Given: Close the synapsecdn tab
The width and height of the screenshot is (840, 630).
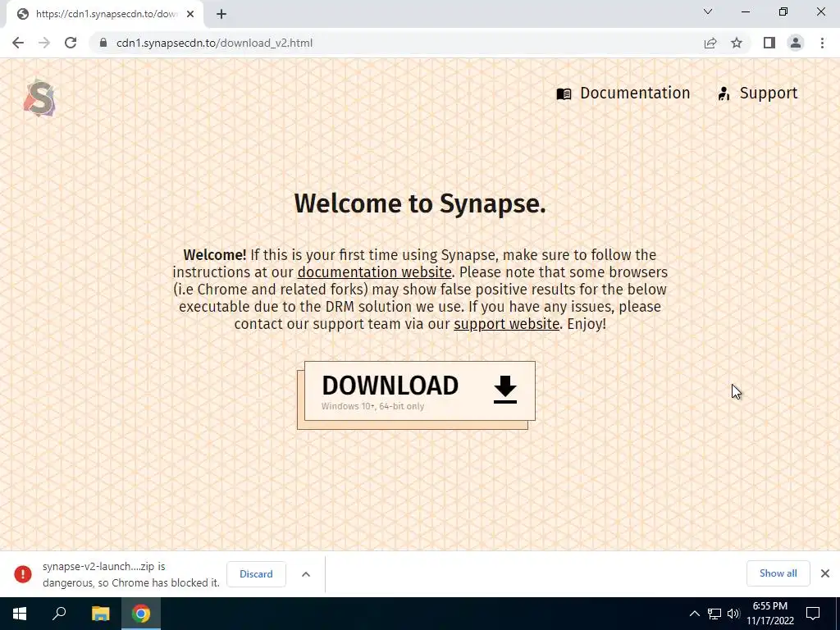Looking at the screenshot, I should [x=190, y=14].
